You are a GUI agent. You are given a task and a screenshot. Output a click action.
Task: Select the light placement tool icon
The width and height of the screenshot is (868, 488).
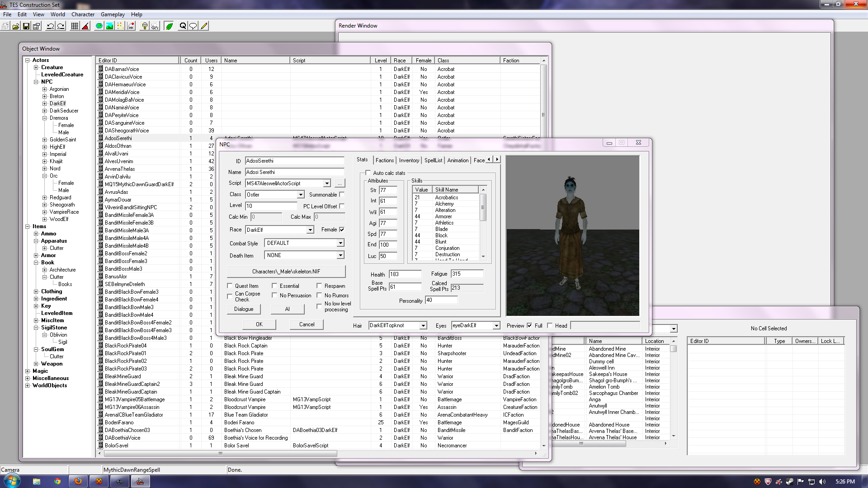pyautogui.click(x=146, y=26)
